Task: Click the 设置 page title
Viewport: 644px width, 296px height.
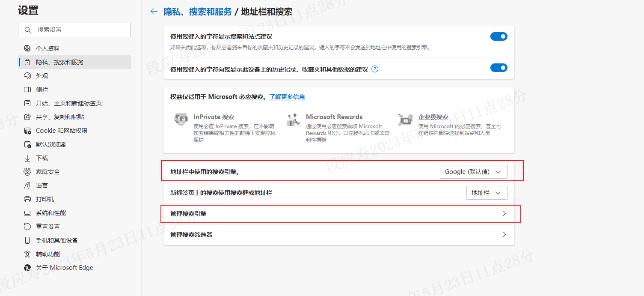Action: point(28,11)
